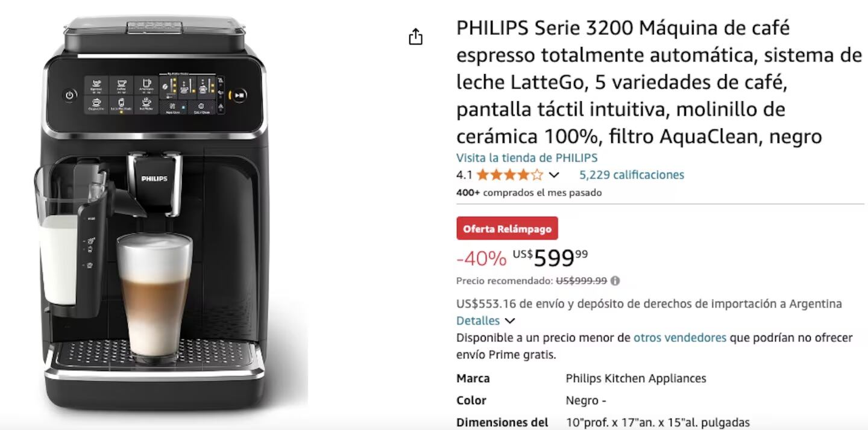The width and height of the screenshot is (868, 430).
Task: Open the Detalles shipping breakdown link
Action: 478,320
